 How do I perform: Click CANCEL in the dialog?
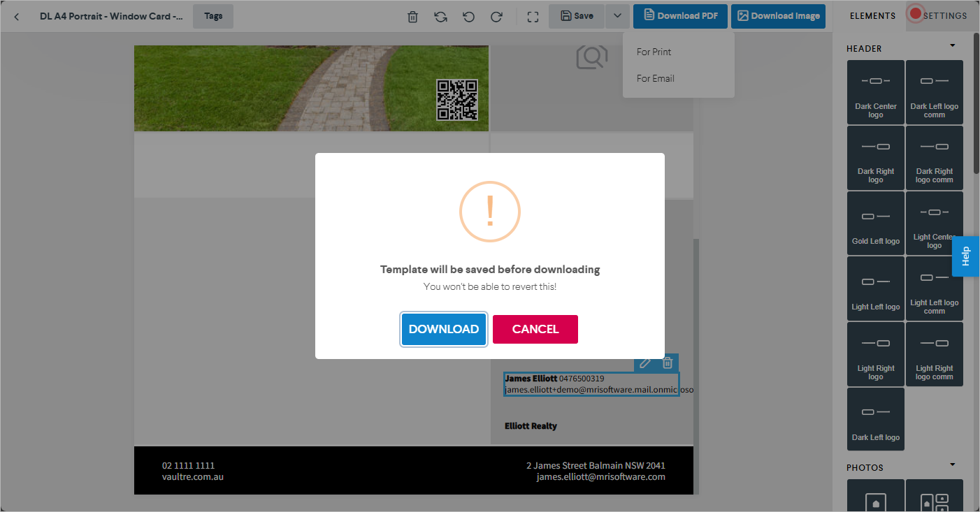tap(535, 329)
